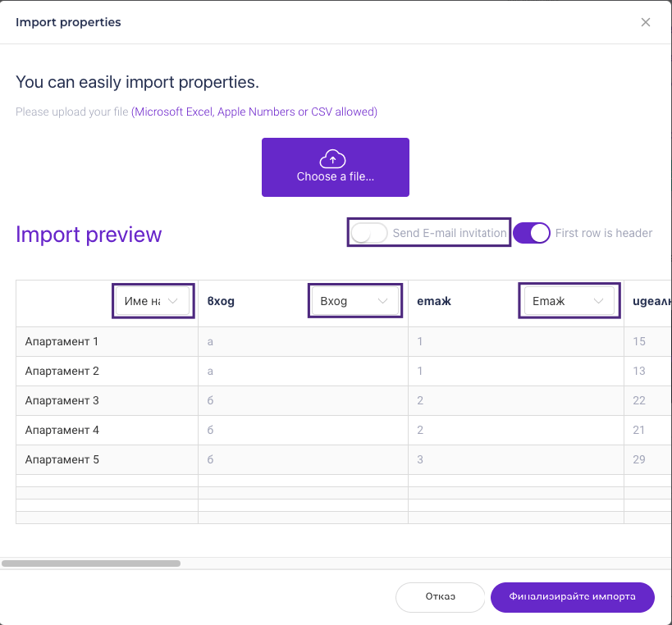The height and width of the screenshot is (625, 672).
Task: Close the Import properties dialog
Action: pos(646,22)
